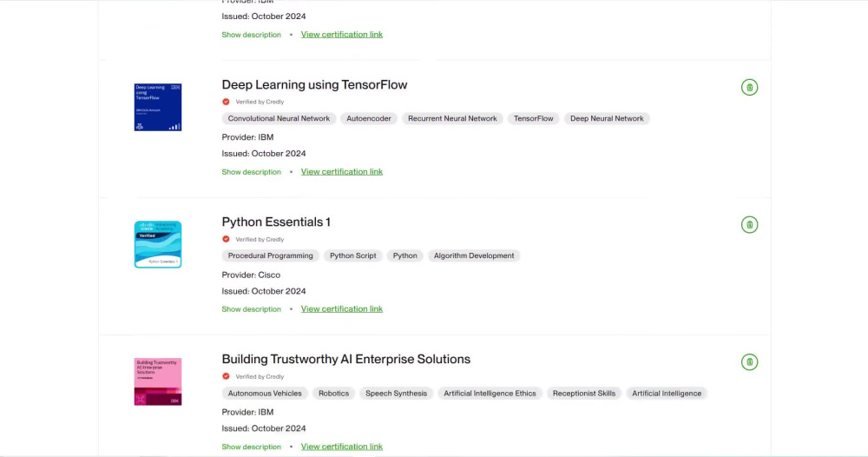Image resolution: width=868 pixels, height=457 pixels.
Task: View certification link for Python Essentials 1
Action: (x=341, y=309)
